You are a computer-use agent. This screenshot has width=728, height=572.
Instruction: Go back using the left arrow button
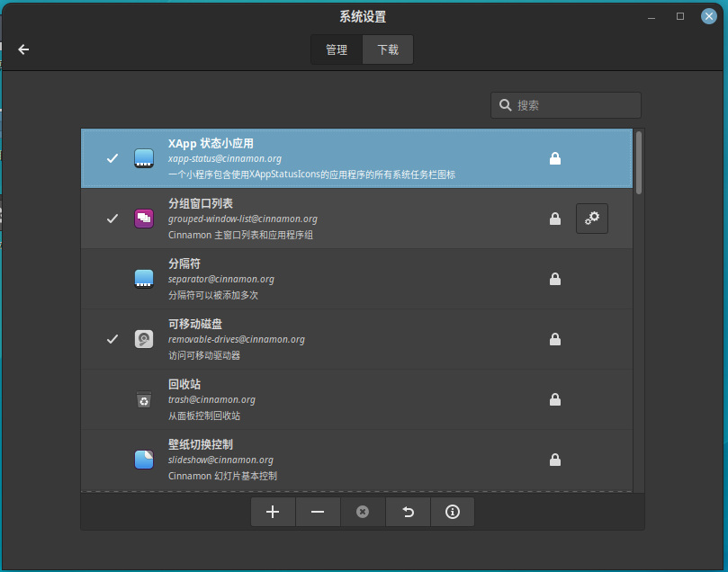[x=23, y=49]
